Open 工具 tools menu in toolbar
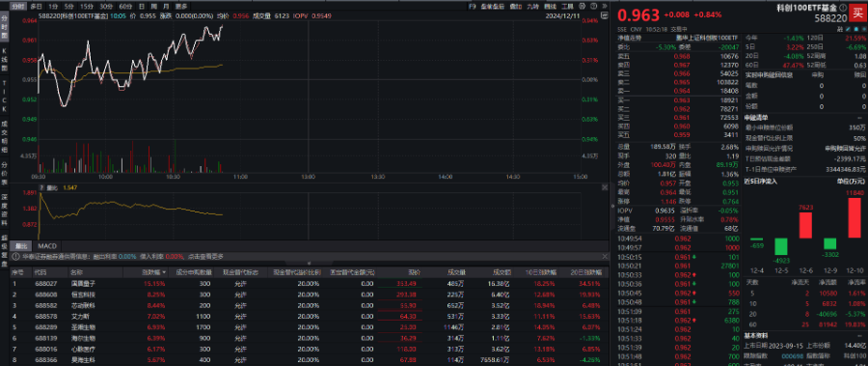 coord(567,6)
